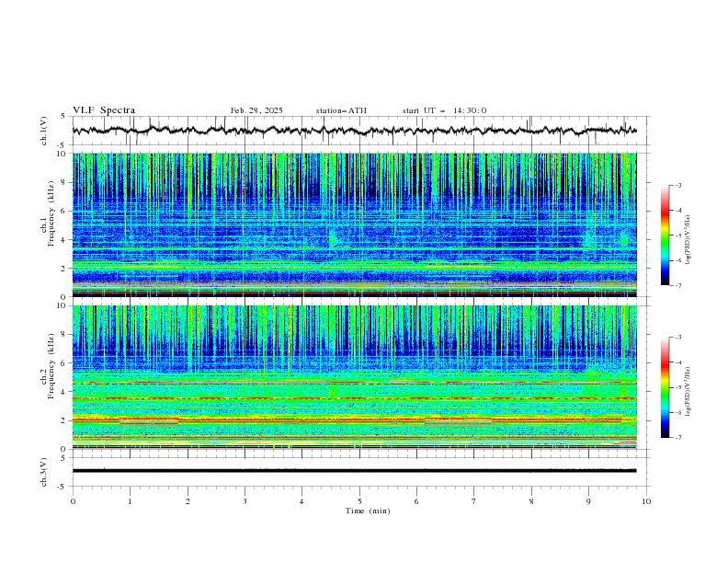
Task: Click the '-4' value on ch.2 color bar
Action: pos(677,362)
